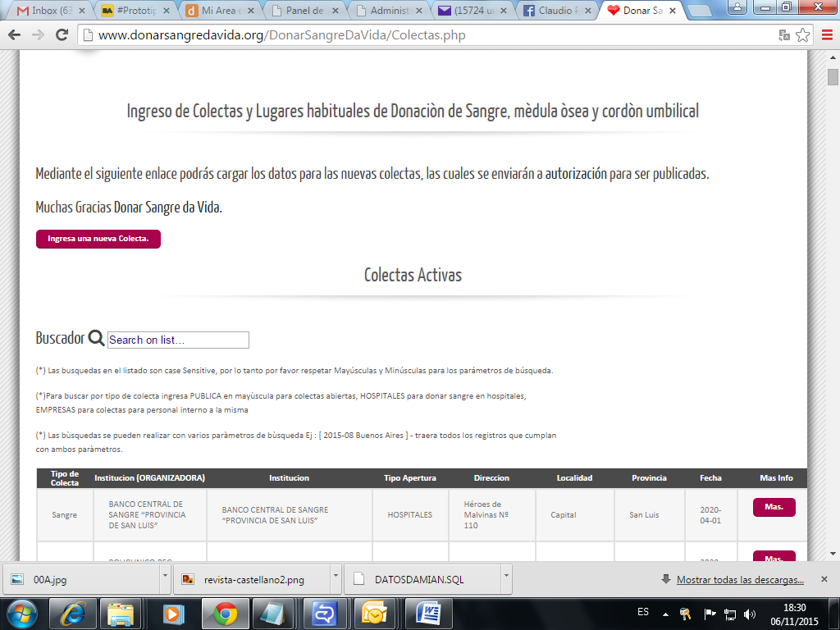Image resolution: width=840 pixels, height=630 pixels.
Task: Click the Buscador magnifying glass icon
Action: (96, 339)
